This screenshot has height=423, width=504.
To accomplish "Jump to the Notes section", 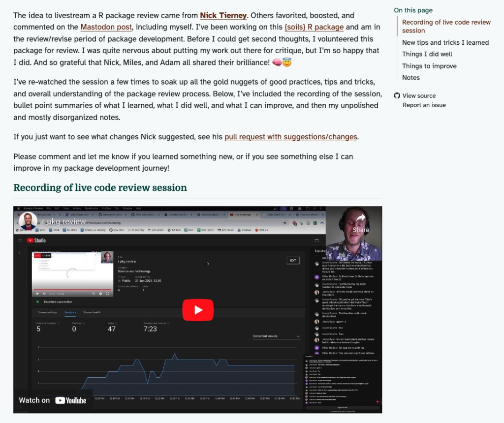I will 411,77.
